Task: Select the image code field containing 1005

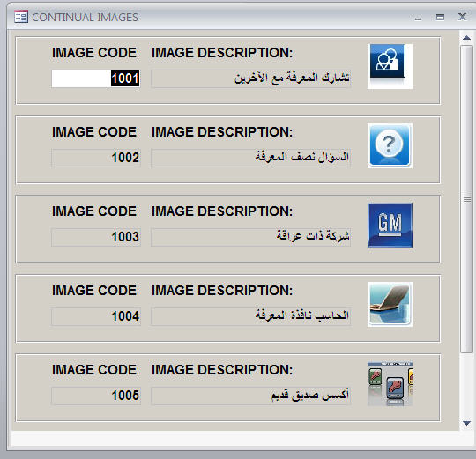Action: coord(96,396)
